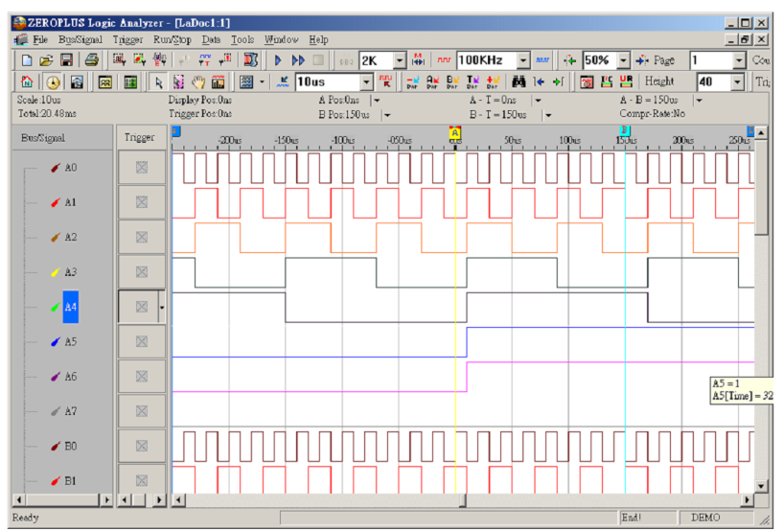Click the Trigger column header

coord(142,137)
